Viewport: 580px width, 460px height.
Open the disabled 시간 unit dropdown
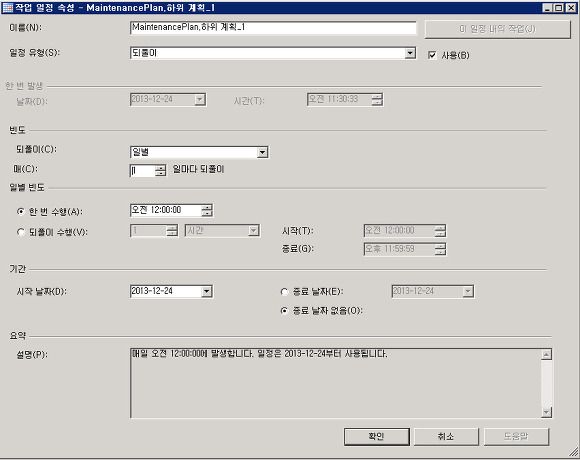pos(253,230)
